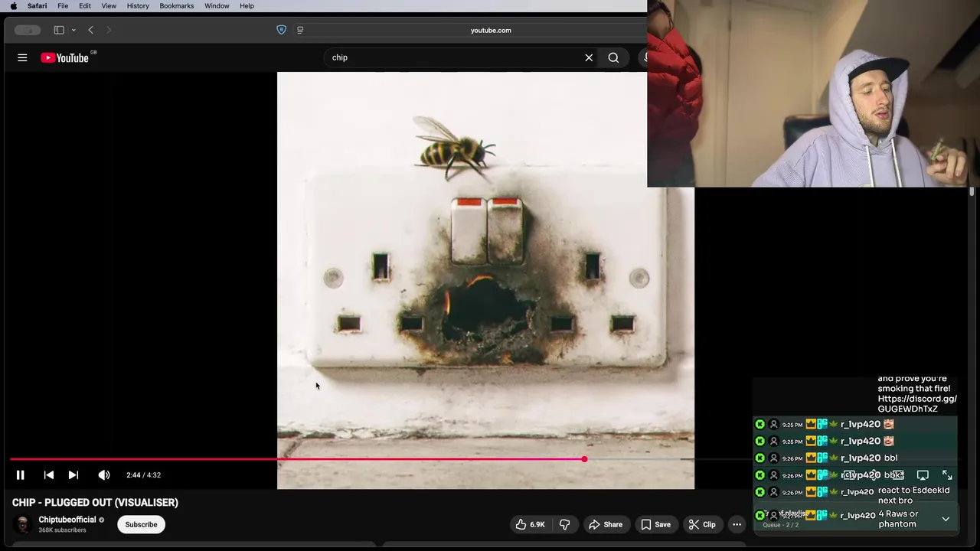Create a Clip of the video
980x551 pixels.
click(x=701, y=524)
